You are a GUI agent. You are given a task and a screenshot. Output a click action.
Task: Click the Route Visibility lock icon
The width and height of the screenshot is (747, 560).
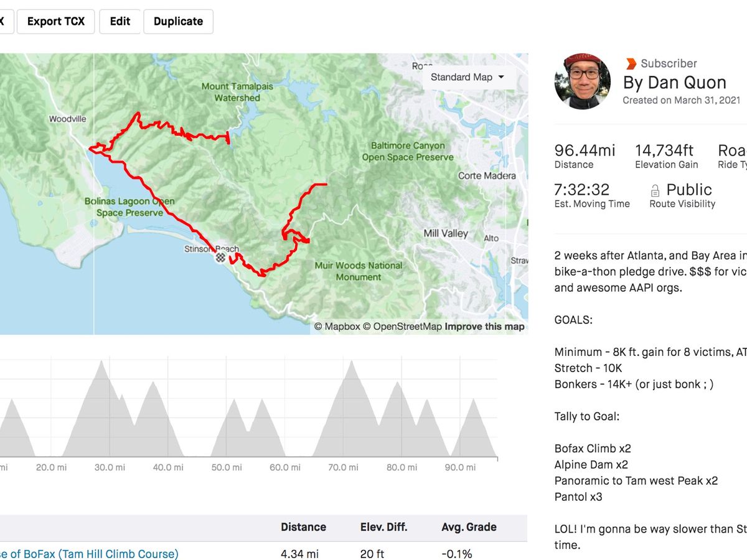click(x=655, y=190)
